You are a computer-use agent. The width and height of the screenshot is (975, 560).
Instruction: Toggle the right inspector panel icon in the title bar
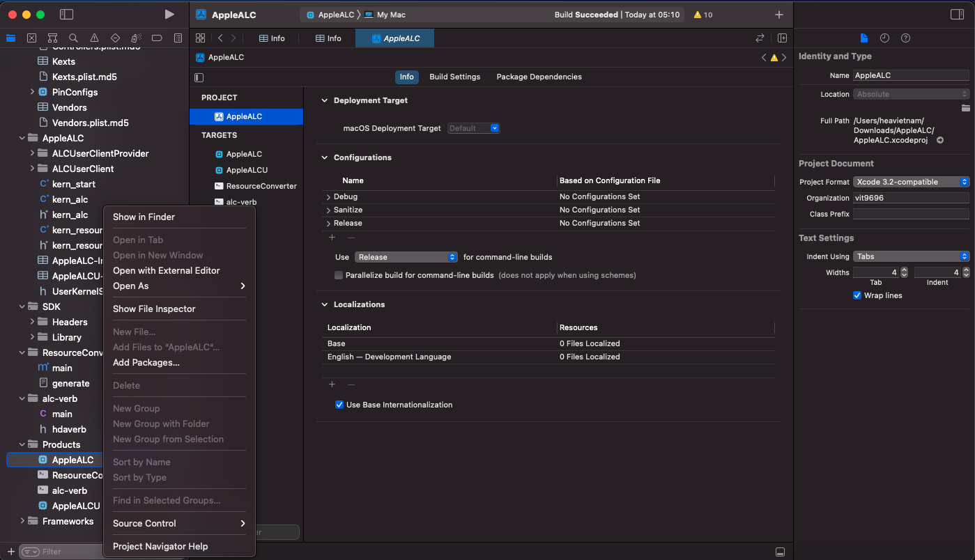[x=957, y=14]
